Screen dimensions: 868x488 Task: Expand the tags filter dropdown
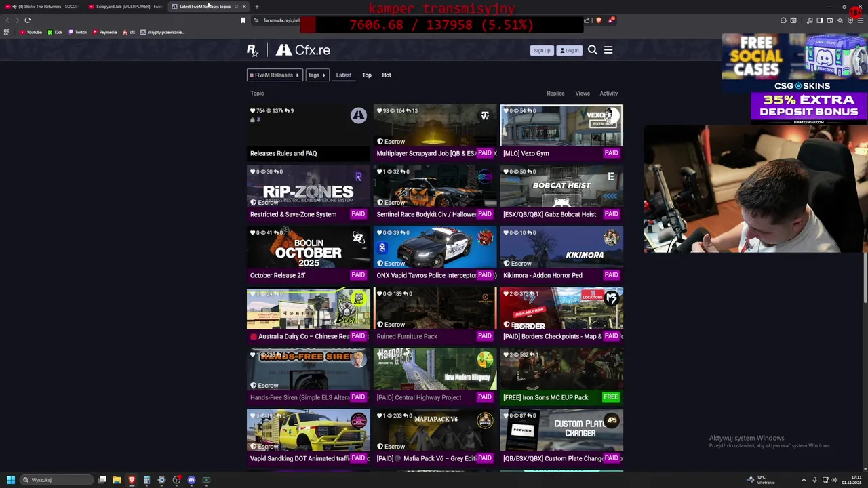(x=317, y=75)
